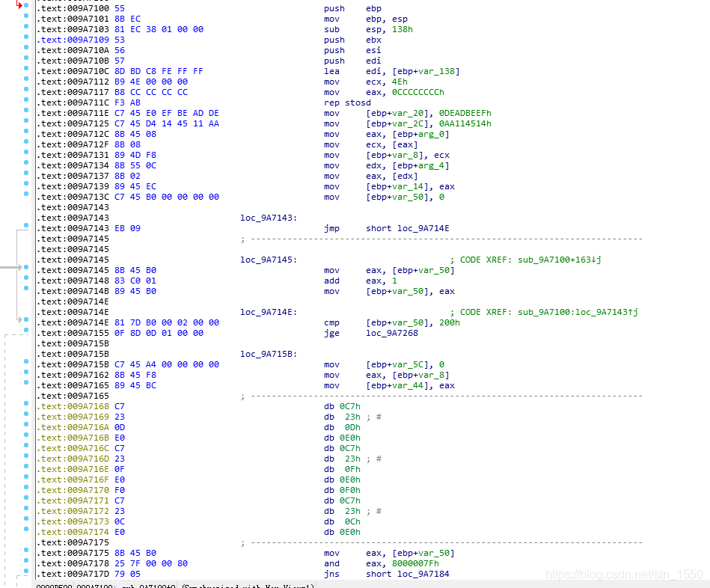The image size is (710, 588).
Task: Click the db 0Dh data byte
Action: (x=343, y=427)
